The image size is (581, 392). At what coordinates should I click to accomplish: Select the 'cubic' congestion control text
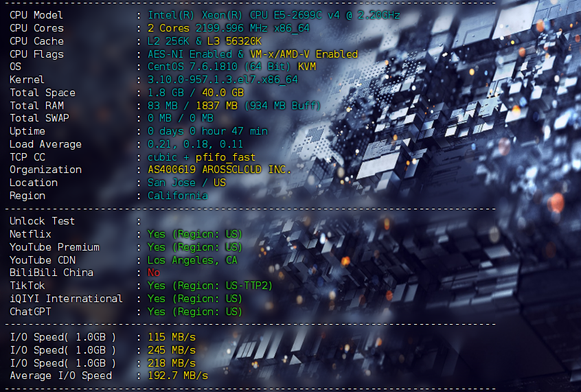162,157
